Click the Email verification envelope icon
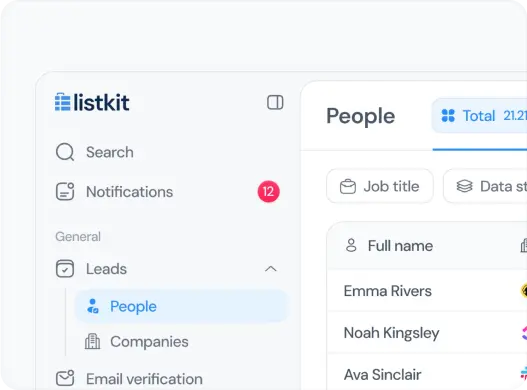Viewport: 527px width, 390px height. [65, 378]
